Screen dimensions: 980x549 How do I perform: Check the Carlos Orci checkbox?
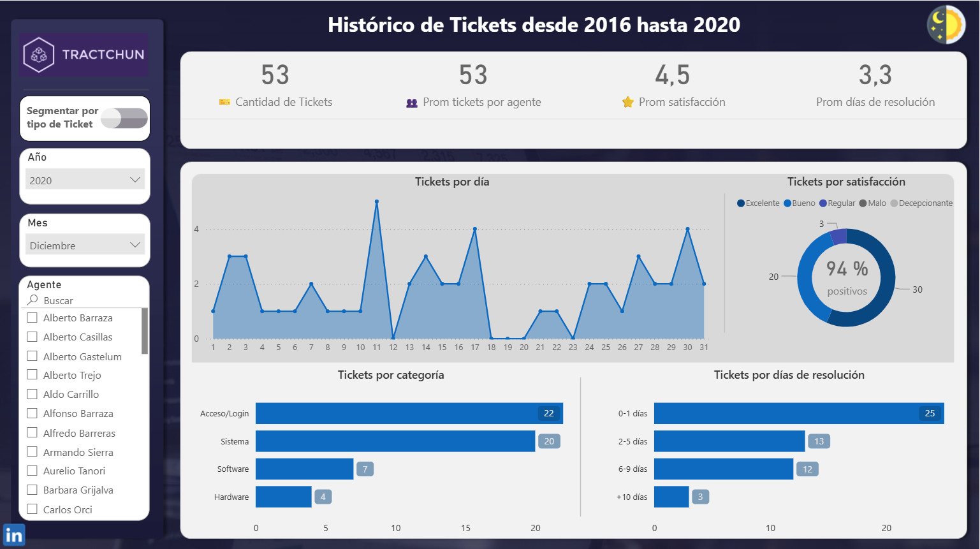(31, 509)
